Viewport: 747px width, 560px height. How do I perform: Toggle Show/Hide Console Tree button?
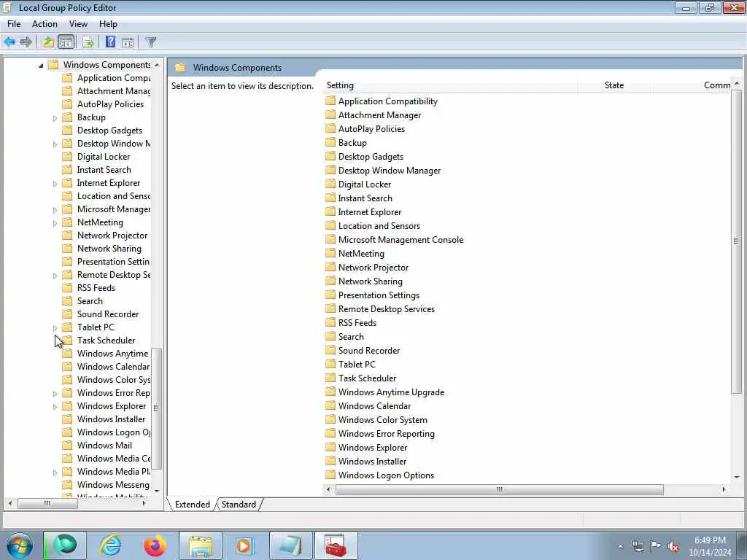point(66,42)
